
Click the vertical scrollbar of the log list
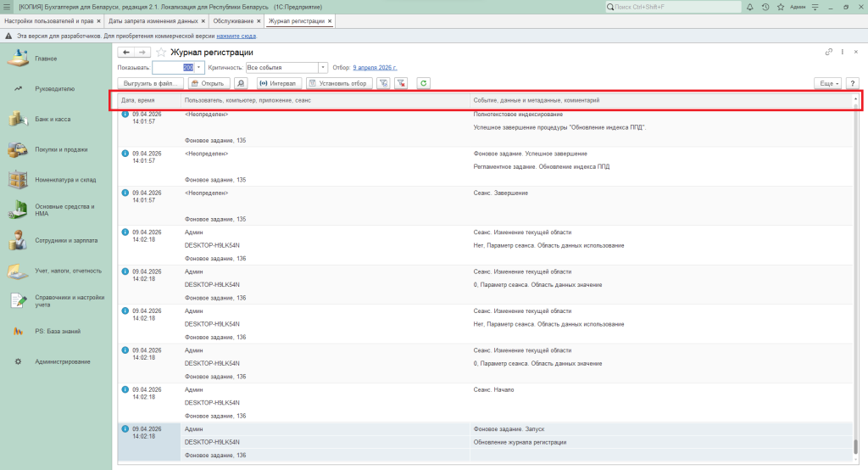point(855,280)
